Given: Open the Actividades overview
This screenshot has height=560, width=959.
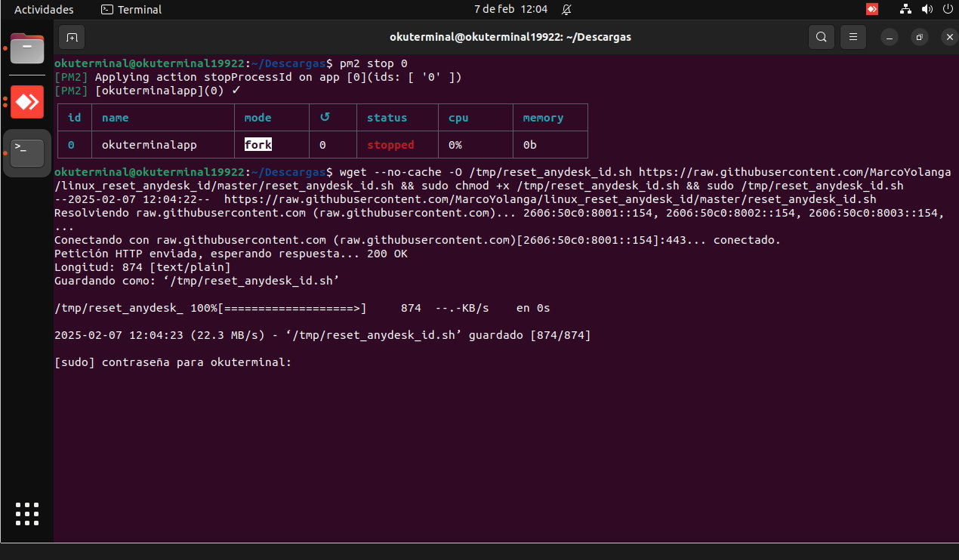Looking at the screenshot, I should 44,10.
